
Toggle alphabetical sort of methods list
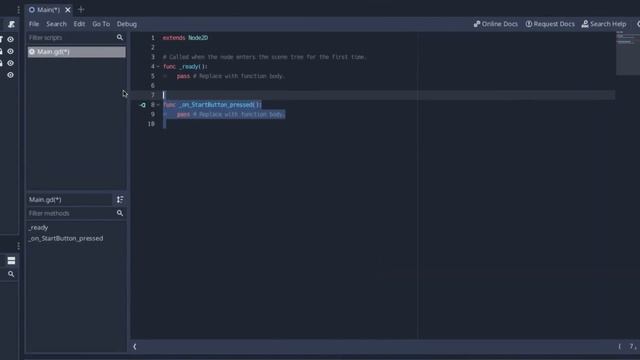120,200
